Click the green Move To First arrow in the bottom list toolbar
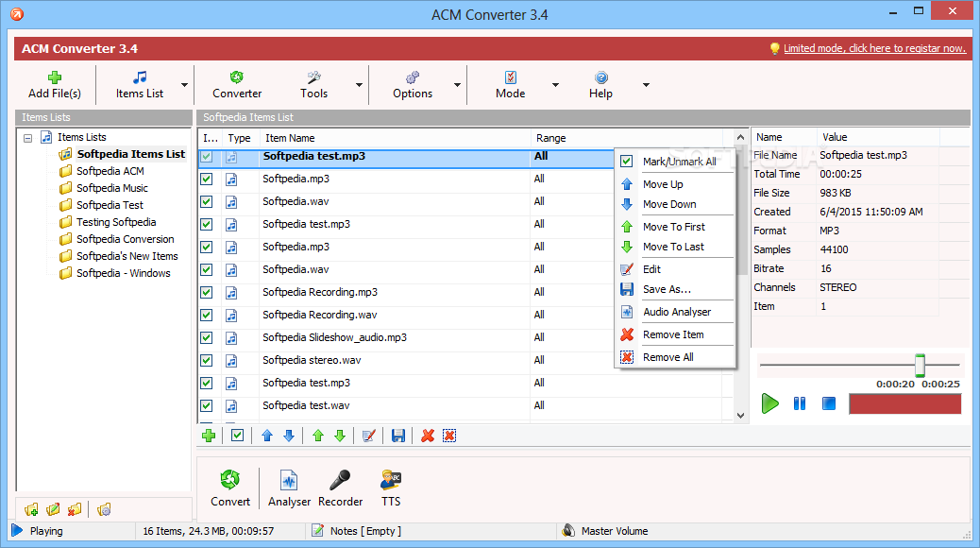The image size is (980, 548). pyautogui.click(x=318, y=436)
